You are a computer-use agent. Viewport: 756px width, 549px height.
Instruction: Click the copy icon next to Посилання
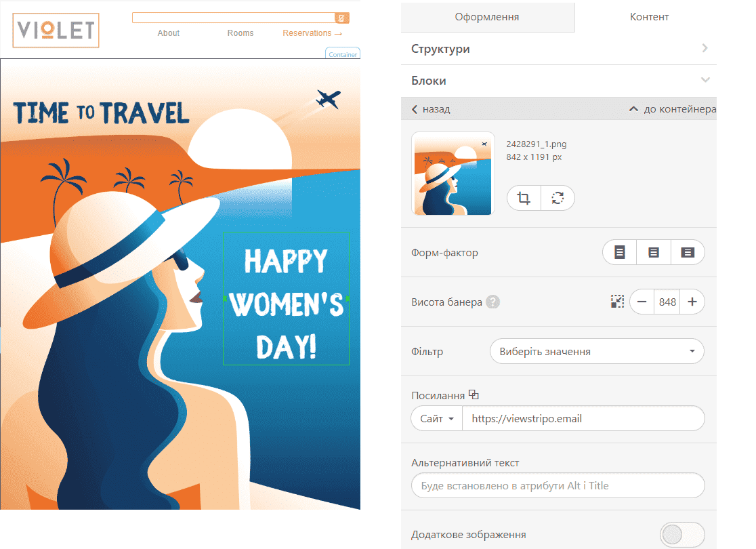pyautogui.click(x=474, y=395)
